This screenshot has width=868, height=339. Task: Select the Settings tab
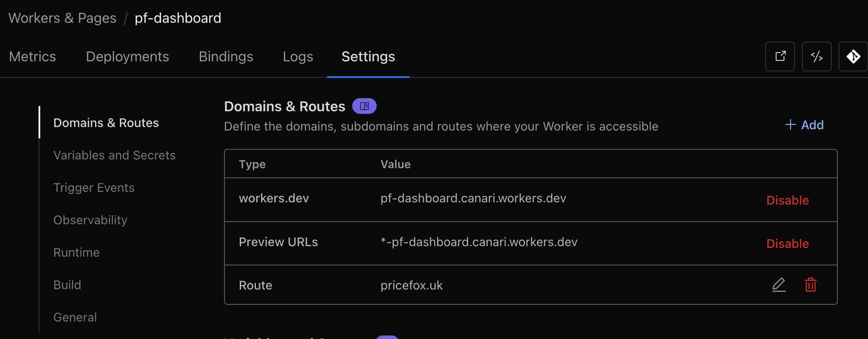368,56
